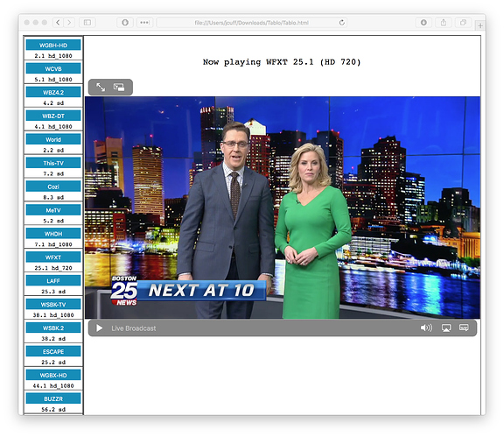Select channel WGBX-HD

(53, 375)
